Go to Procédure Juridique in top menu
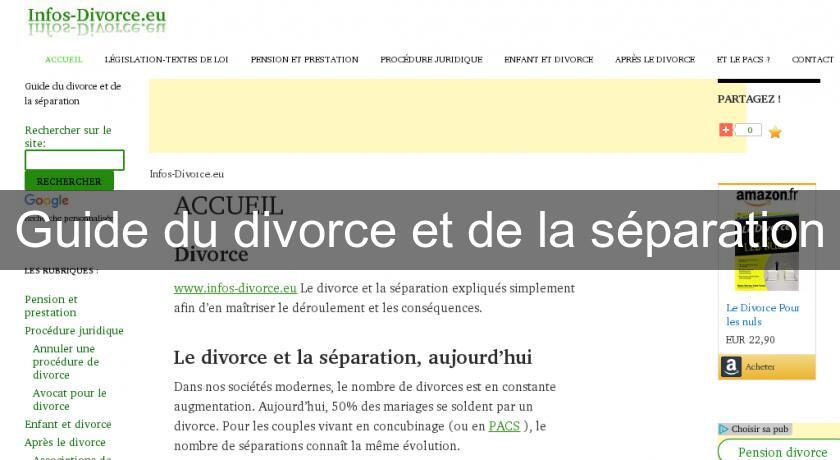Screen dimensions: 840x460 point(431,60)
